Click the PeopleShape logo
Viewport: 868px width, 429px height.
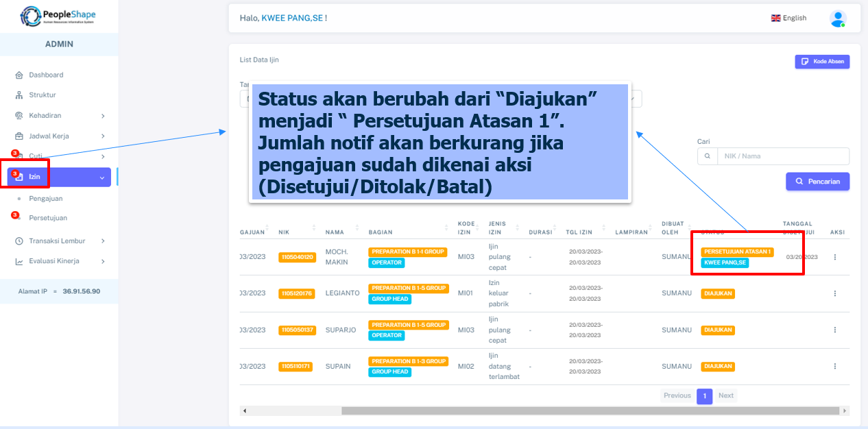point(58,16)
